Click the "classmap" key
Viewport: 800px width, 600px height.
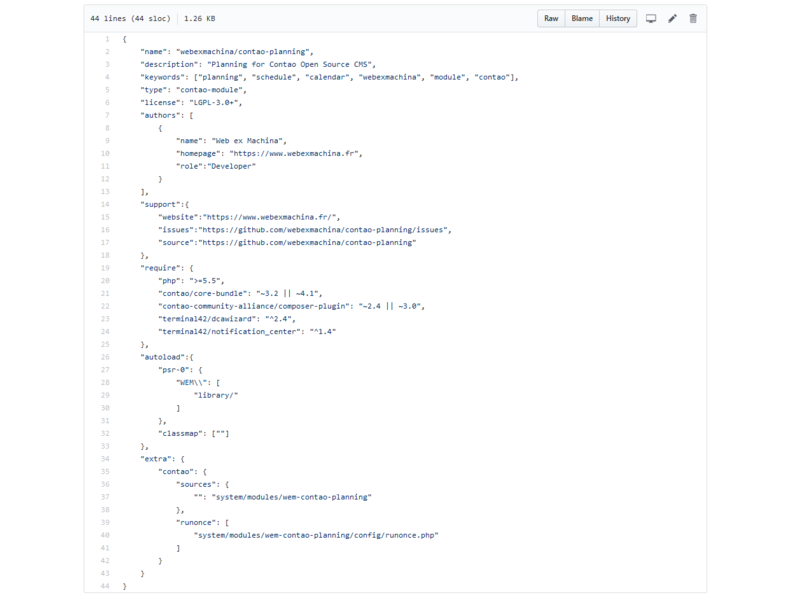pyautogui.click(x=180, y=434)
